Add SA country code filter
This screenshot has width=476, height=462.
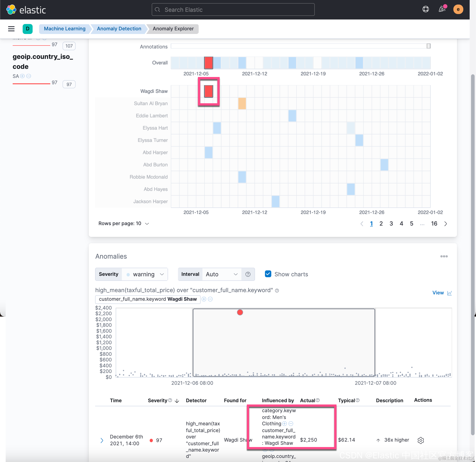(x=22, y=76)
